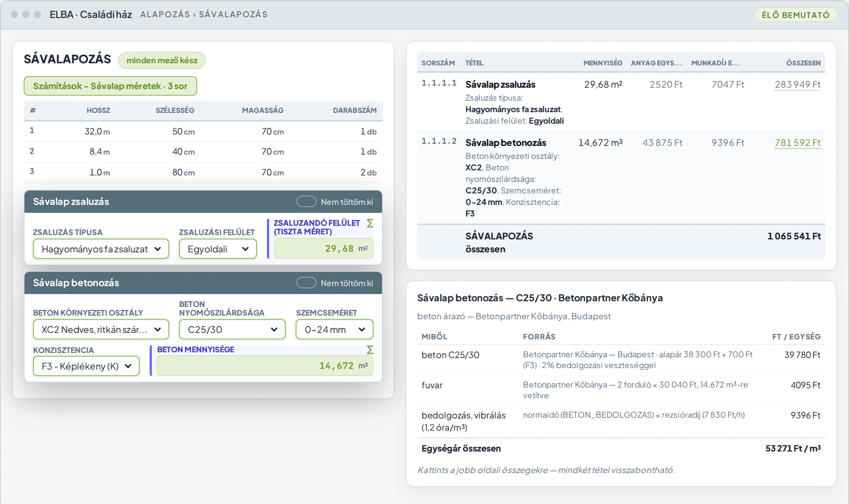The width and height of the screenshot is (849, 504).
Task: Click the ALAPOZÁS breadcrumb
Action: click(165, 14)
